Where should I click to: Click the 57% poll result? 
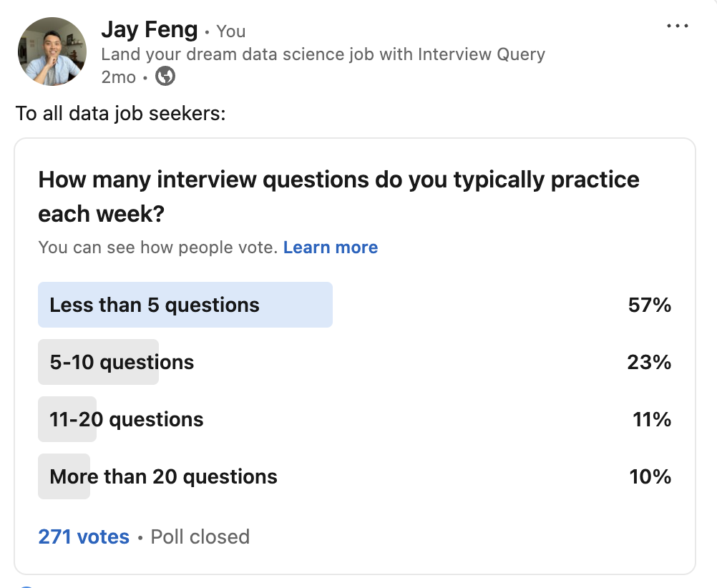coord(649,305)
